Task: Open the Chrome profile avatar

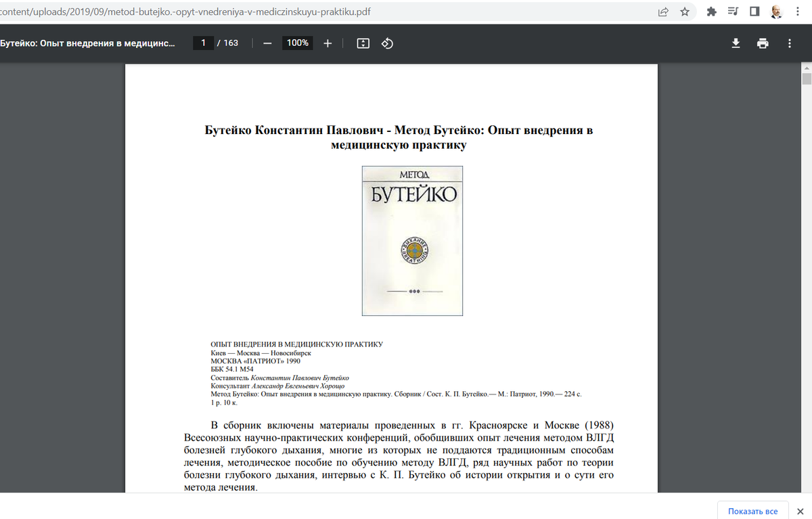Action: pyautogui.click(x=776, y=12)
